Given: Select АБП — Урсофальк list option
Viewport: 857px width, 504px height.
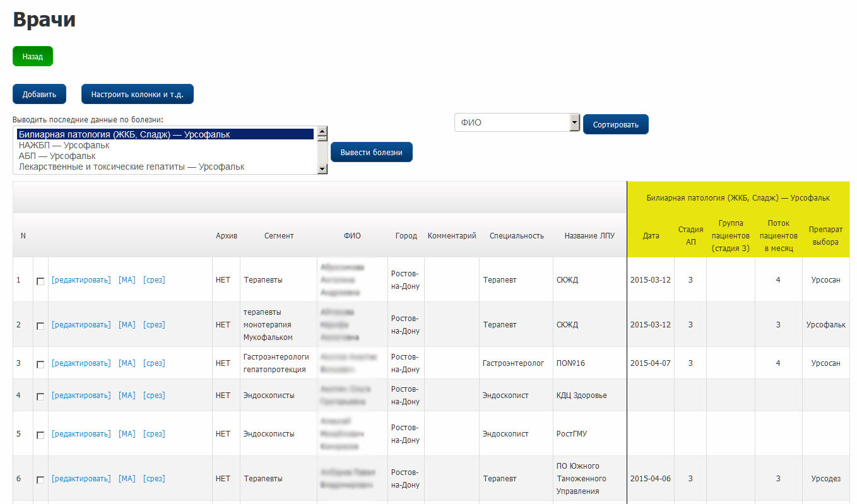Looking at the screenshot, I should click(57, 156).
